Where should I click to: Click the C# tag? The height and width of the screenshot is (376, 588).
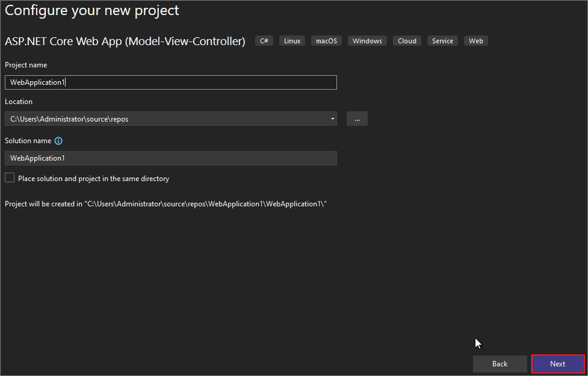tap(264, 41)
